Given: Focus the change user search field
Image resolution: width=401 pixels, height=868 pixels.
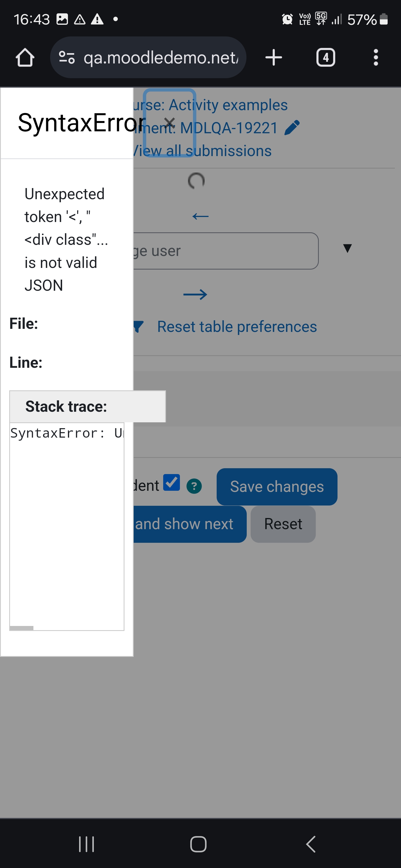Looking at the screenshot, I should 226,251.
